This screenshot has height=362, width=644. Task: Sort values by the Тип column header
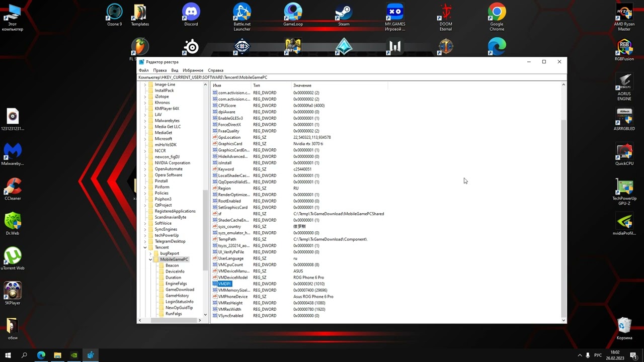(x=271, y=85)
